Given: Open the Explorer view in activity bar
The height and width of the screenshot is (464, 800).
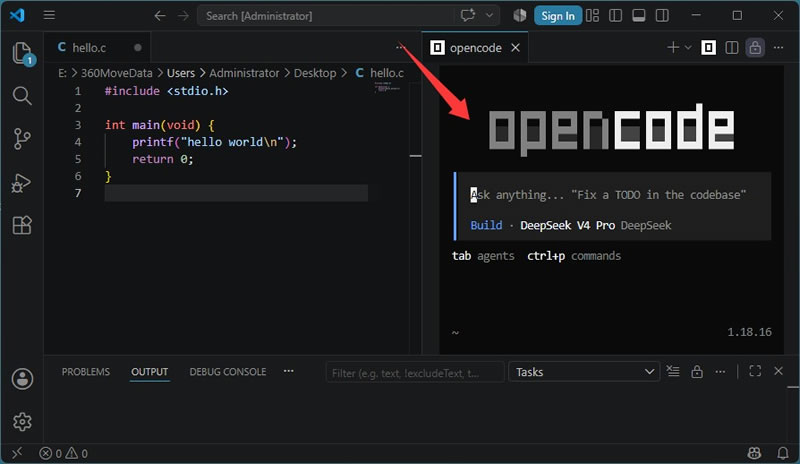Looking at the screenshot, I should 22,53.
